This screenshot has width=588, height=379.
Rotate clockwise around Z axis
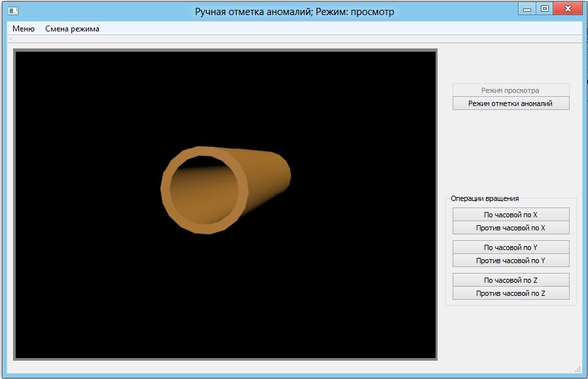(x=511, y=280)
